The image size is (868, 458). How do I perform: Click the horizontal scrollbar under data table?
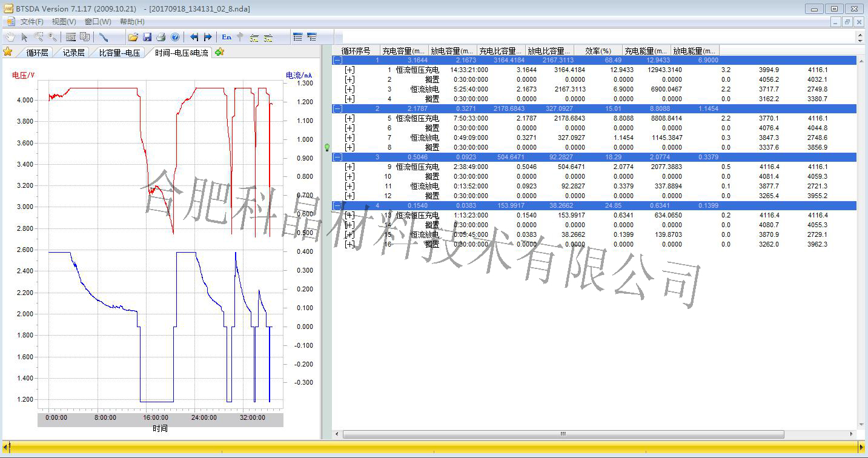(563, 434)
